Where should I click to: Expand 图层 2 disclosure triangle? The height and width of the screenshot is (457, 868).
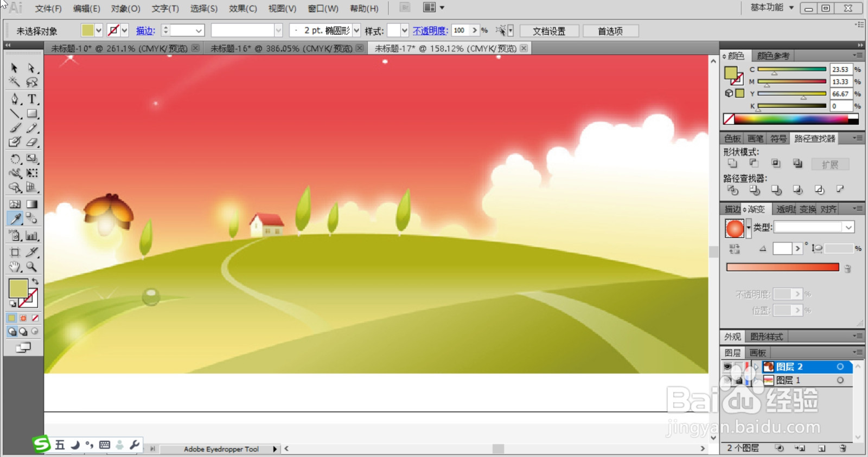pos(756,367)
